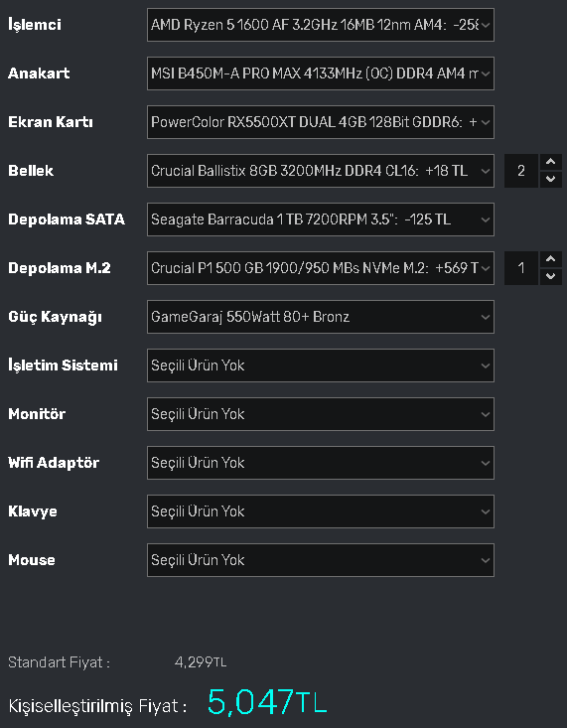The width and height of the screenshot is (567, 728).
Task: Increase Depolama M.2 quantity with up arrow
Action: pos(551,259)
